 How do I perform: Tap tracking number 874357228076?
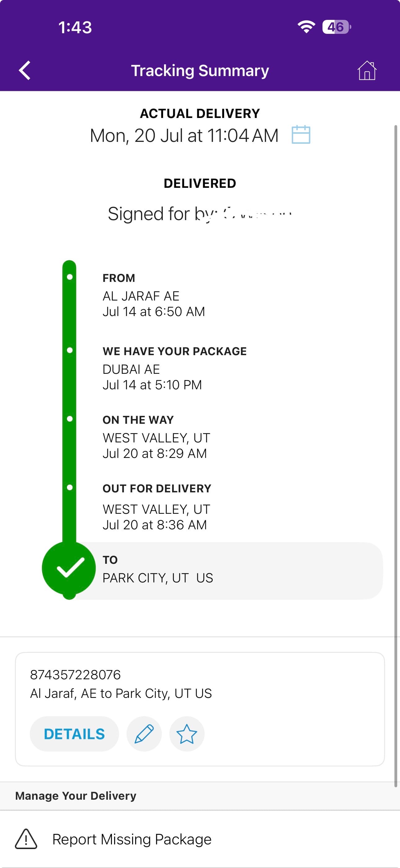pyautogui.click(x=75, y=675)
